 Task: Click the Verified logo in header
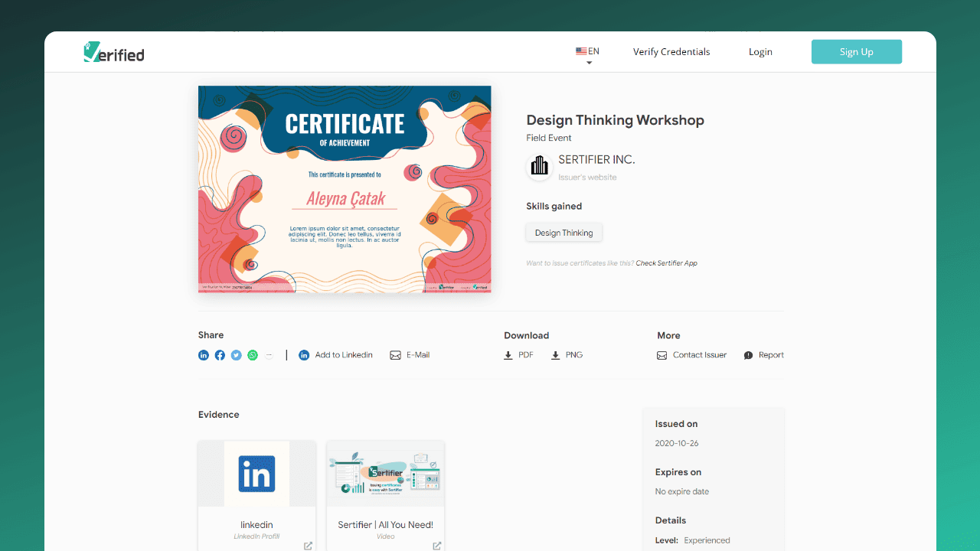[114, 52]
